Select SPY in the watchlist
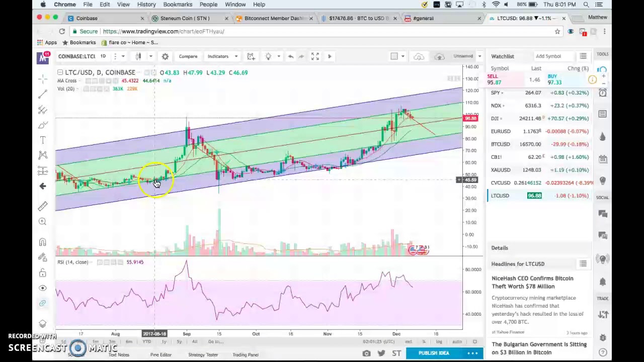Screen dimensions: 644x362 pos(541,93)
